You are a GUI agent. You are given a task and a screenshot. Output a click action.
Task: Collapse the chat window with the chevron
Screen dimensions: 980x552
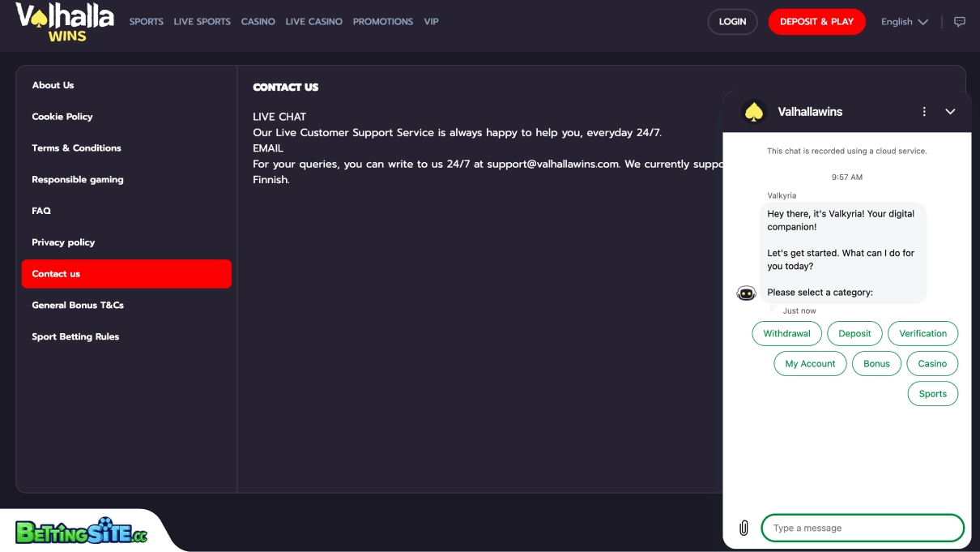pyautogui.click(x=949, y=111)
